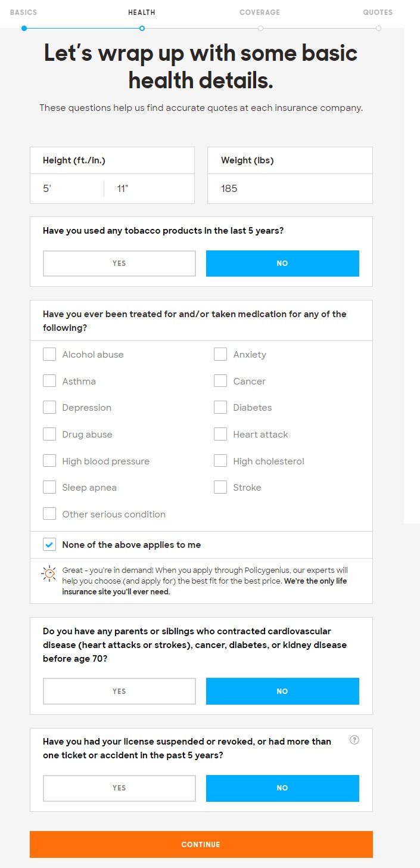Mark the Diabetes checkbox

[x=220, y=407]
